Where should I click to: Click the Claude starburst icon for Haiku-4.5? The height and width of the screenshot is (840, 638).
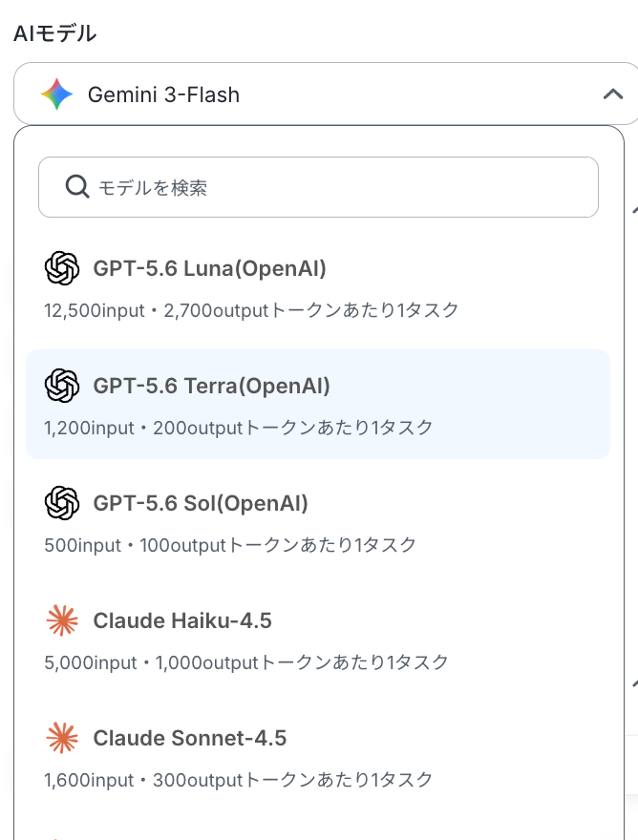(x=62, y=620)
